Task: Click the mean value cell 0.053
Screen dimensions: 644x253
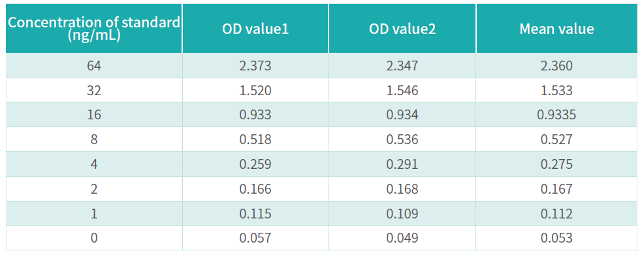Action: point(557,238)
